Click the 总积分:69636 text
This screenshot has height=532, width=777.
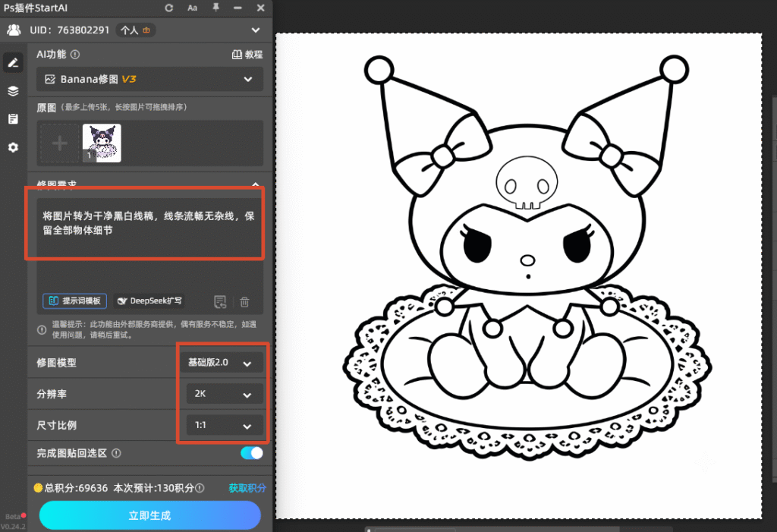[76, 489]
